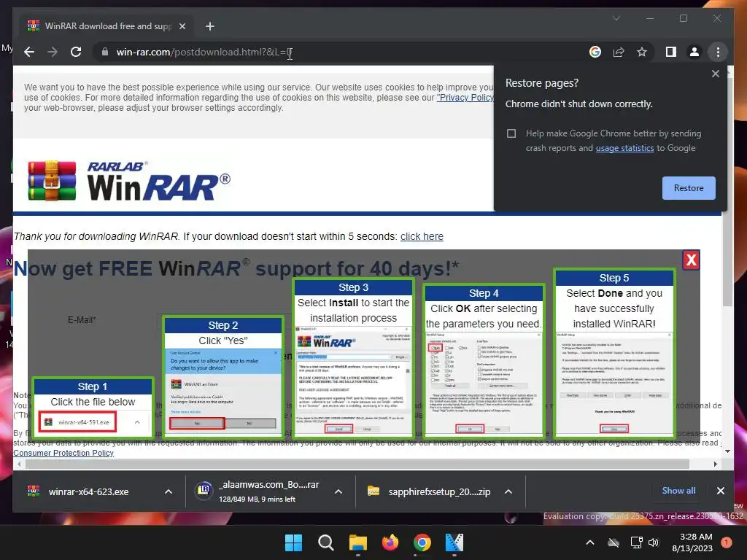Click the cloud sync tray icon
The image size is (747, 560).
pyautogui.click(x=613, y=542)
